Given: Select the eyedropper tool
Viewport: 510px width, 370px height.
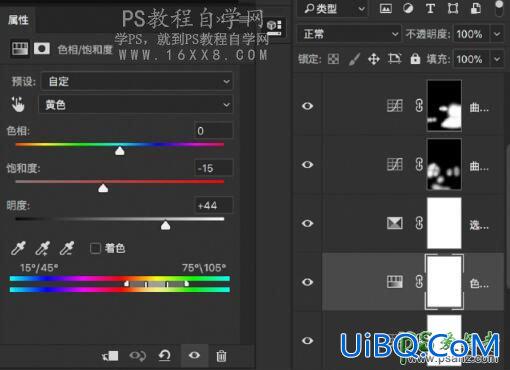Looking at the screenshot, I should (18, 248).
